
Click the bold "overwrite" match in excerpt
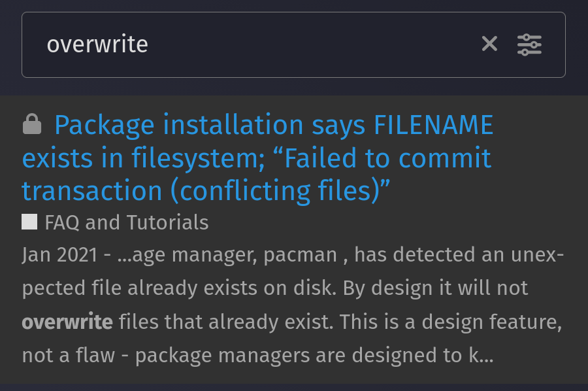pos(67,322)
